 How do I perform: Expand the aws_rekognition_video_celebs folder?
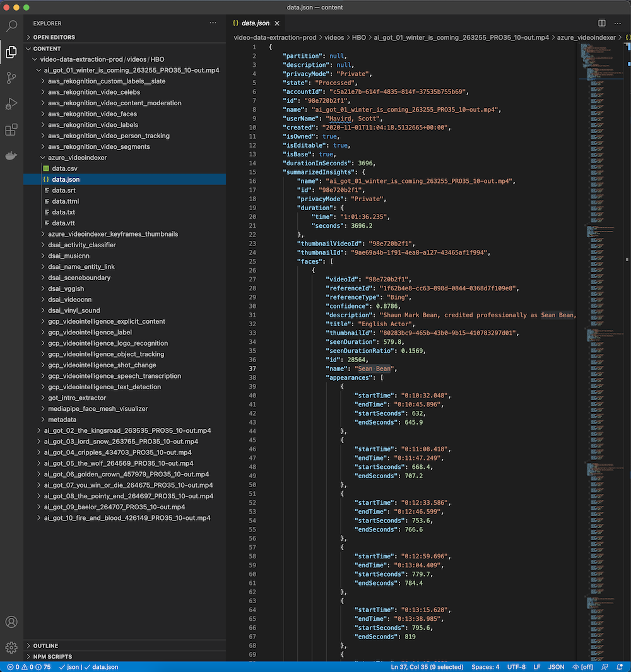(94, 91)
